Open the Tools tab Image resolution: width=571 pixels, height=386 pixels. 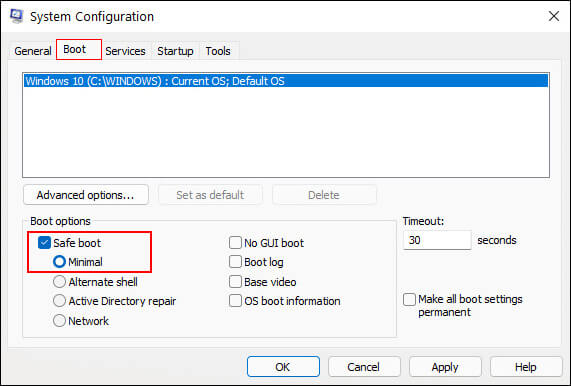click(x=218, y=51)
